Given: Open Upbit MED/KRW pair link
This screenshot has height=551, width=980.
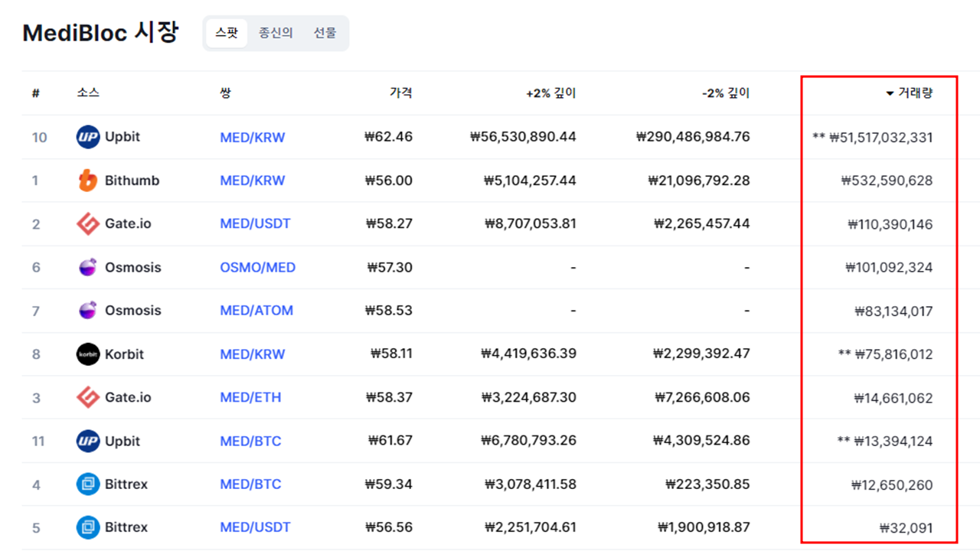Looking at the screenshot, I should (253, 138).
